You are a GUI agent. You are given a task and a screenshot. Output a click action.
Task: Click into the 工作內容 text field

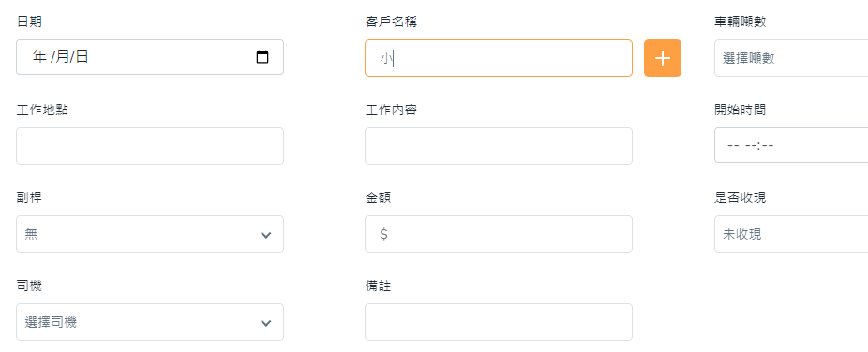[x=499, y=146]
